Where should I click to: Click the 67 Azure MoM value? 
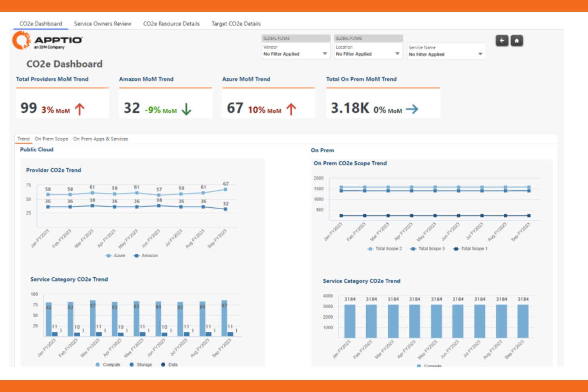pyautogui.click(x=235, y=108)
